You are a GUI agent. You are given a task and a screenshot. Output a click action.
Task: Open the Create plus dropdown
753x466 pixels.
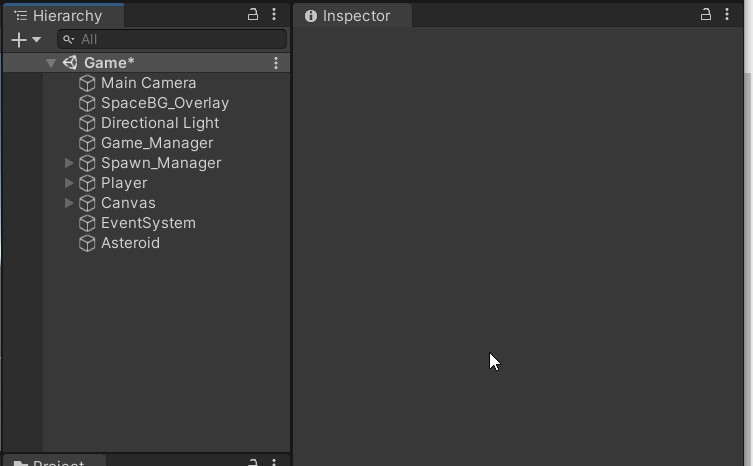pos(25,39)
